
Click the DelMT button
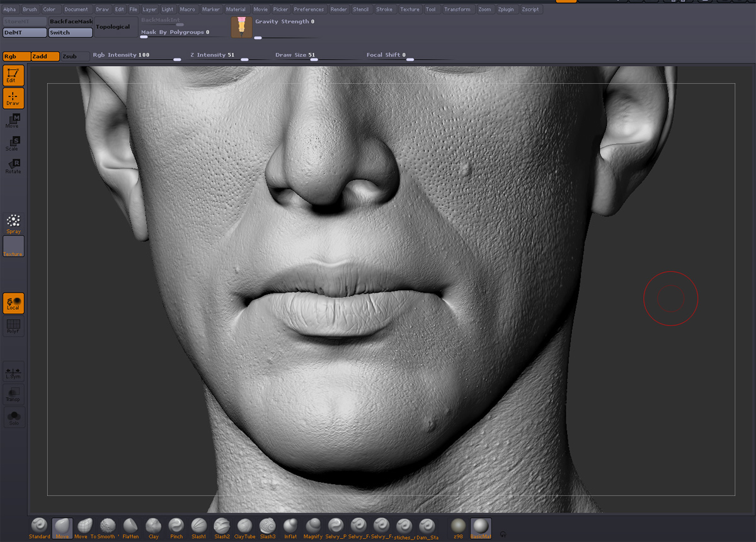coord(25,33)
